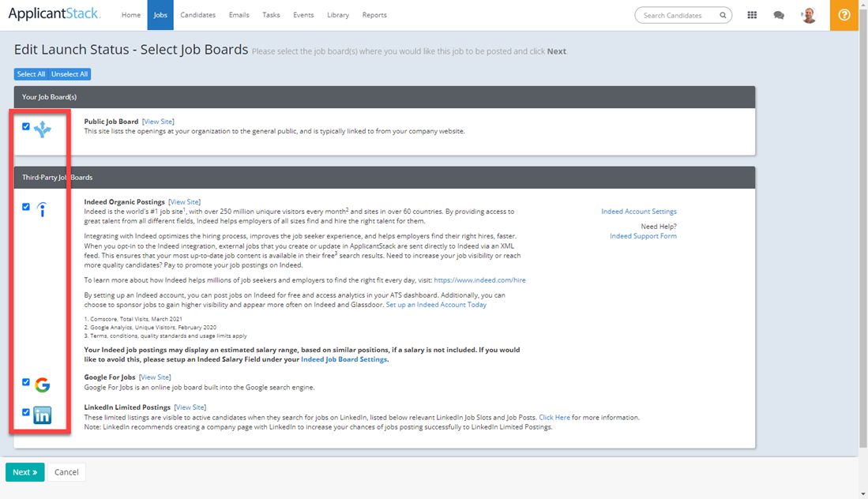Disable the Indeed Organic Postings checkbox
The image size is (868, 499).
point(26,205)
